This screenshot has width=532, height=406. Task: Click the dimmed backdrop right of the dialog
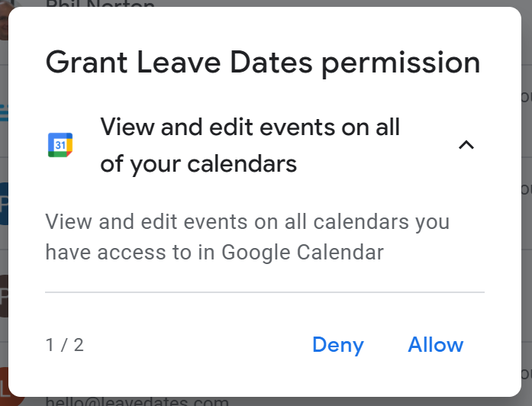click(x=527, y=204)
